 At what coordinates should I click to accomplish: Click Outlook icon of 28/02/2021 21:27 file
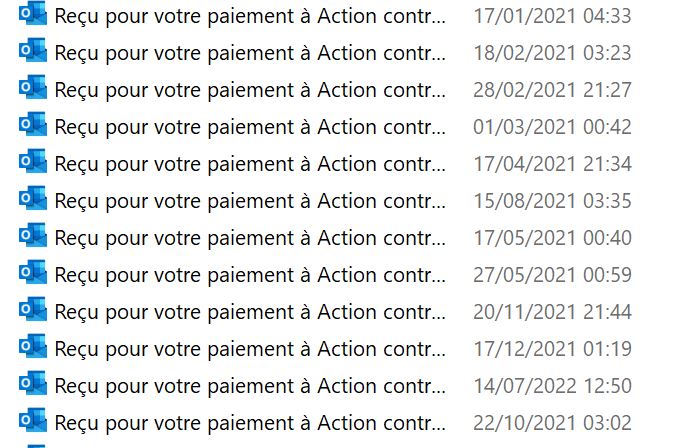pyautogui.click(x=33, y=87)
